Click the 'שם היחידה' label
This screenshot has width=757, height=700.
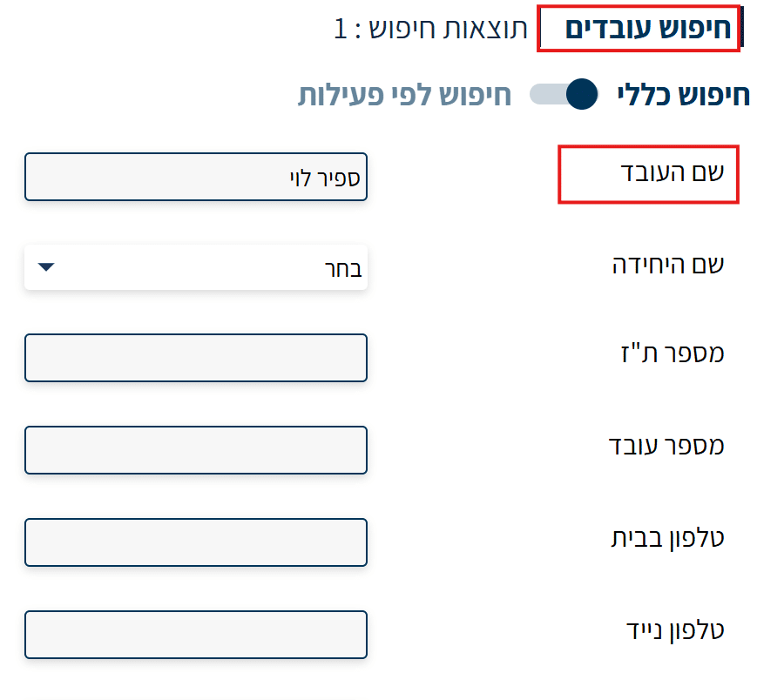(x=668, y=264)
